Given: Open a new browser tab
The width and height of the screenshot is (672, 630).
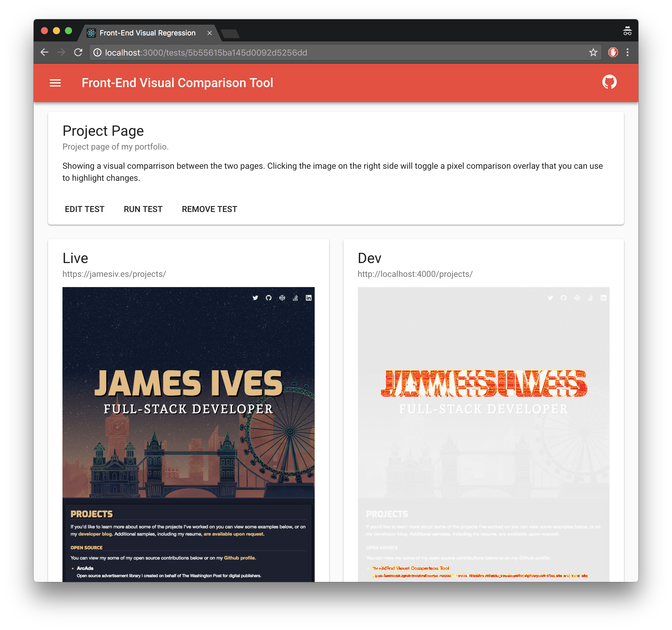Looking at the screenshot, I should (x=230, y=33).
